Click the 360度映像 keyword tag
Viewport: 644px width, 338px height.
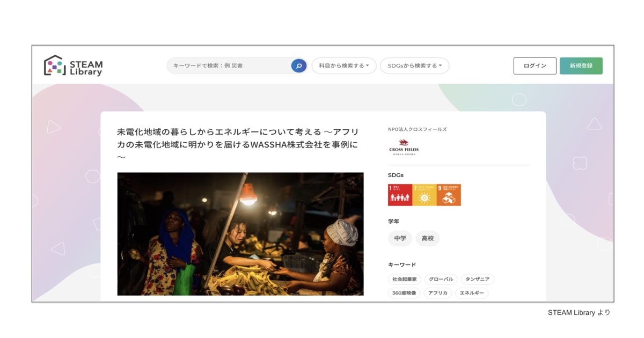click(404, 293)
